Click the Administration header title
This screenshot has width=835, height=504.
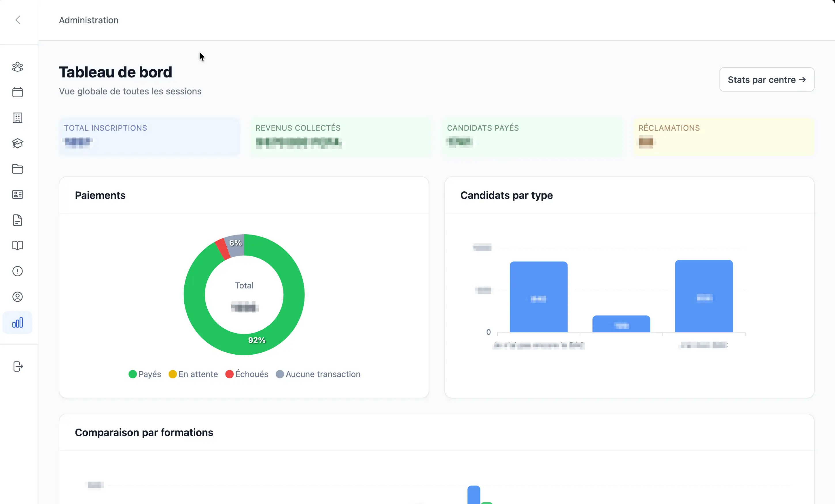[89, 20]
